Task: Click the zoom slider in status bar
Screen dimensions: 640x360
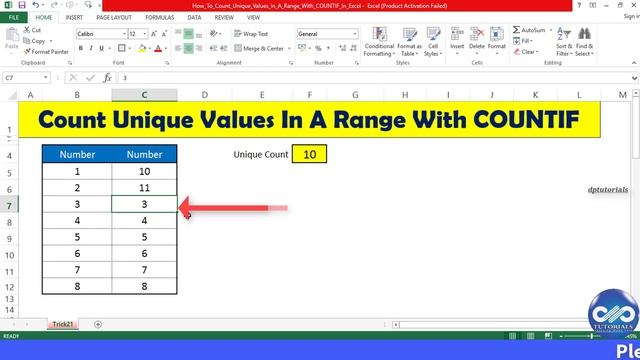Action: click(x=591, y=336)
